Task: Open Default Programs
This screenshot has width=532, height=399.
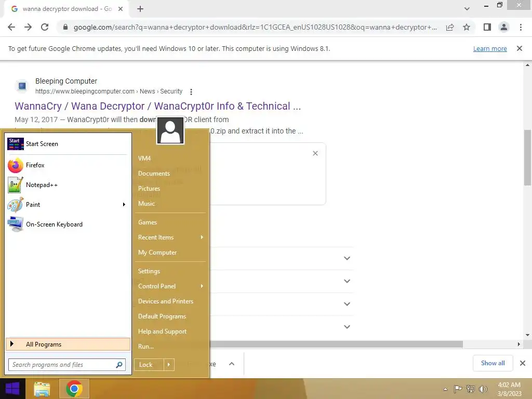Action: click(162, 316)
